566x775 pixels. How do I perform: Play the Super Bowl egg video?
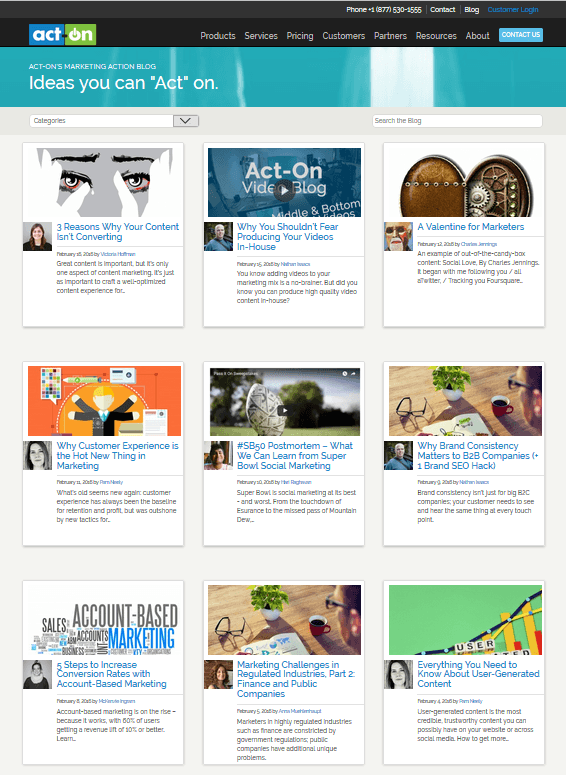(x=284, y=410)
